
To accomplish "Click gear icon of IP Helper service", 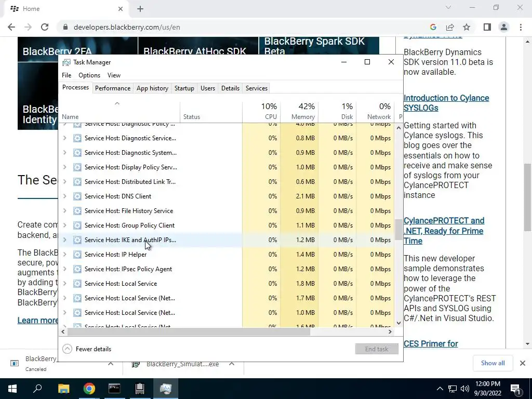I will [x=77, y=255].
